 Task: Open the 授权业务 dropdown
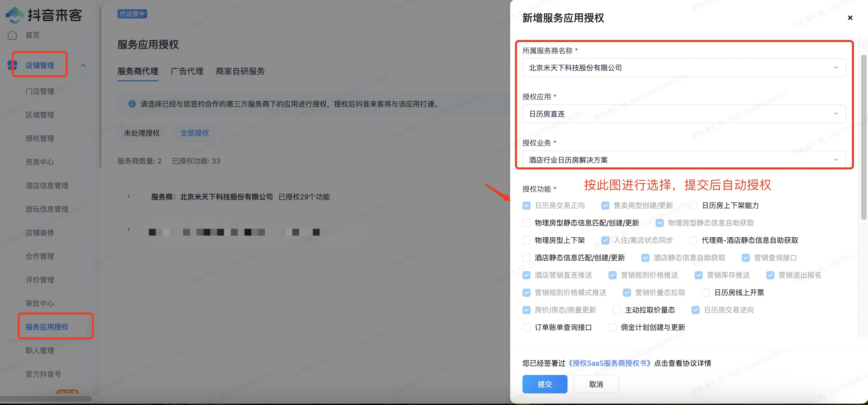pyautogui.click(x=684, y=159)
